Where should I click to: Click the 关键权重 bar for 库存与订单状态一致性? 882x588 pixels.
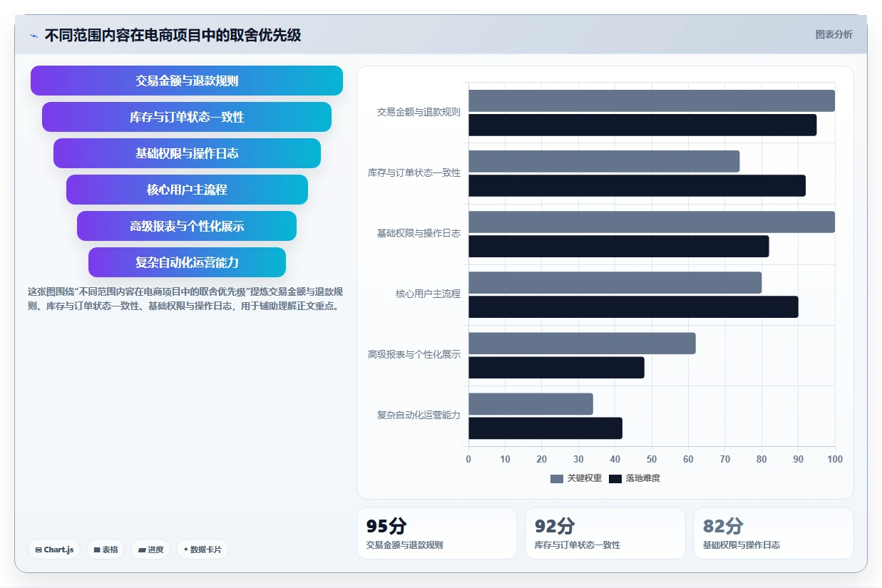pos(604,161)
